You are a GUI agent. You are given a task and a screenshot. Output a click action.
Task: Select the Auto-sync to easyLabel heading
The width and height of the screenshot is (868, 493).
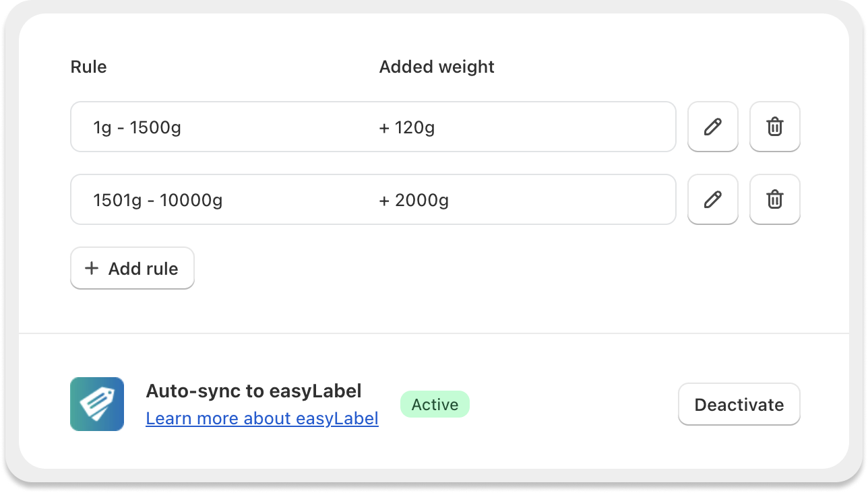tap(253, 391)
